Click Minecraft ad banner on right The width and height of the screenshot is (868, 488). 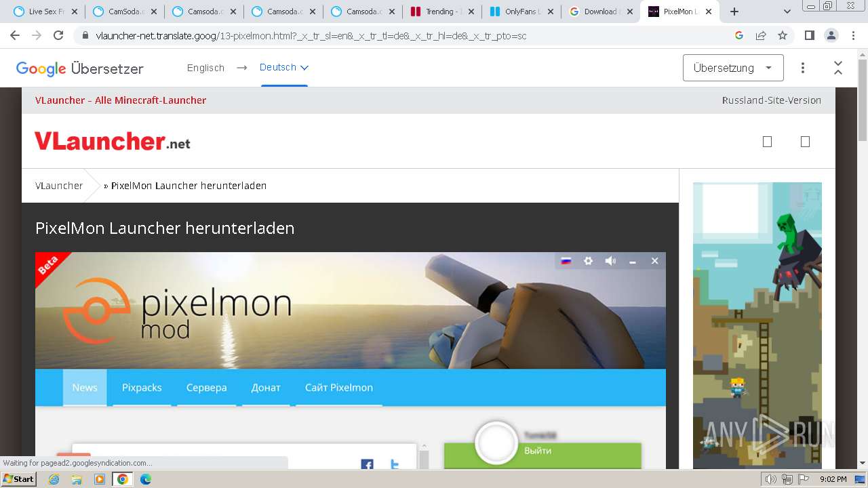(757, 325)
